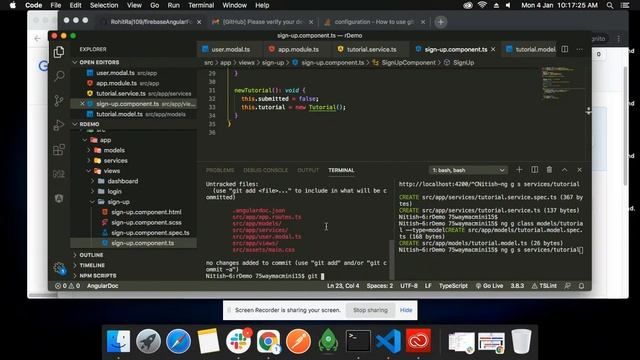
Task: Open Source Control view in activity bar
Action: [x=59, y=100]
